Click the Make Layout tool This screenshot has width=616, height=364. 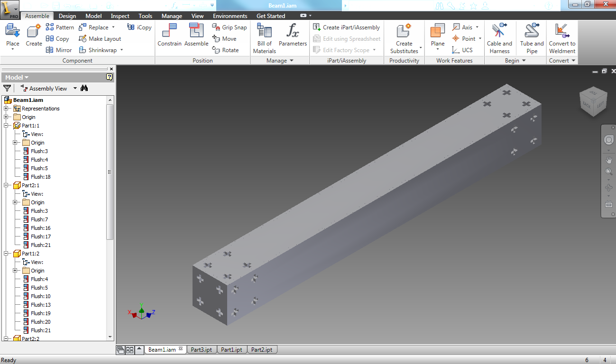pos(100,39)
